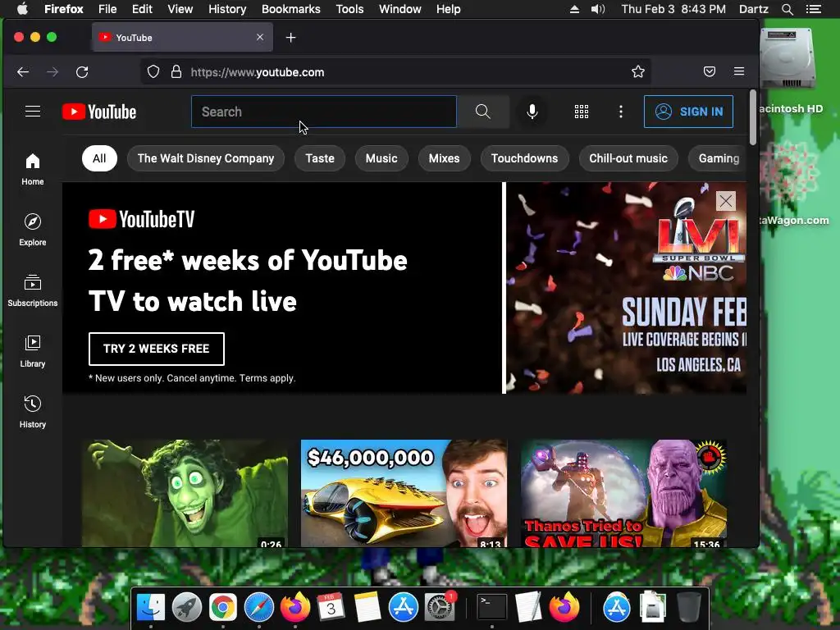Open Finder from the Dock

click(x=151, y=607)
